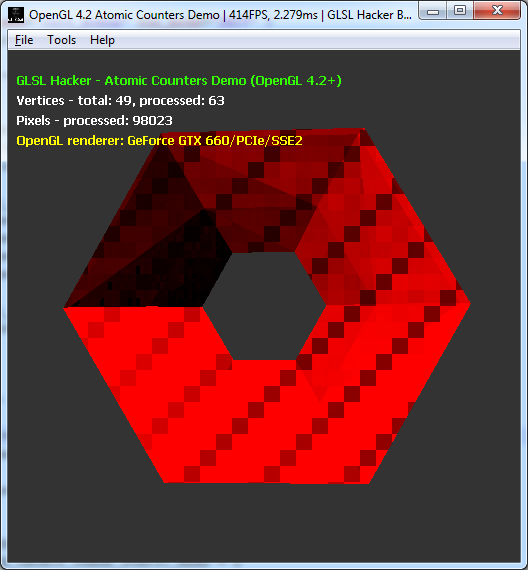Close the Atomic Counters Demo window
The width and height of the screenshot is (528, 570).
497,11
